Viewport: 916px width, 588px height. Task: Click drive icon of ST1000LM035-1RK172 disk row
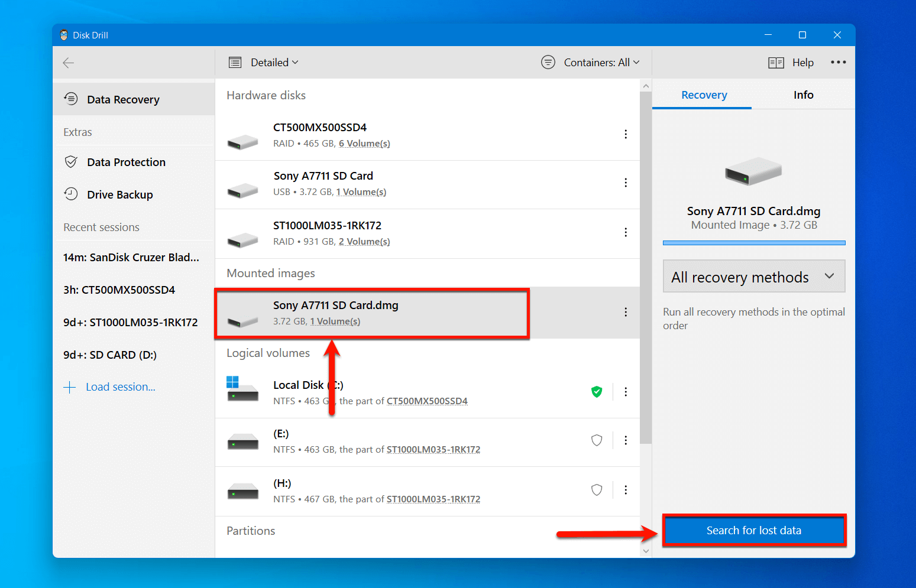(243, 240)
